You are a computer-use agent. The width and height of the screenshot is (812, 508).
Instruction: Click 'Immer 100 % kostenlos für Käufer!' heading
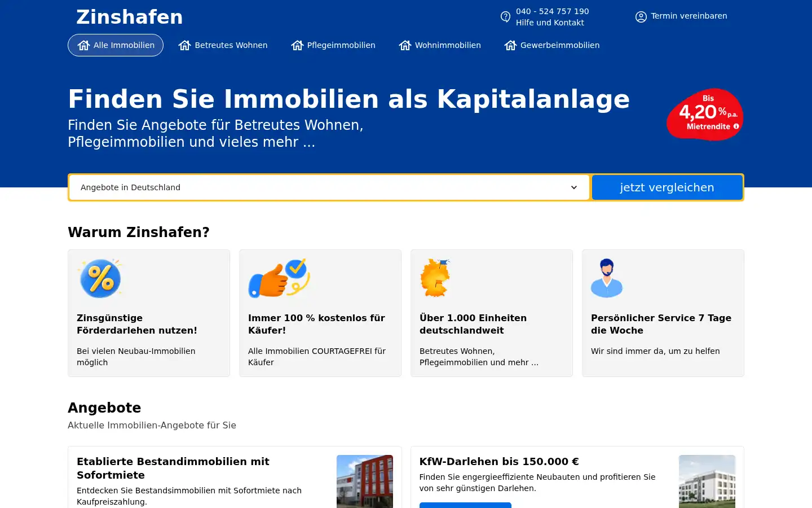pos(316,324)
